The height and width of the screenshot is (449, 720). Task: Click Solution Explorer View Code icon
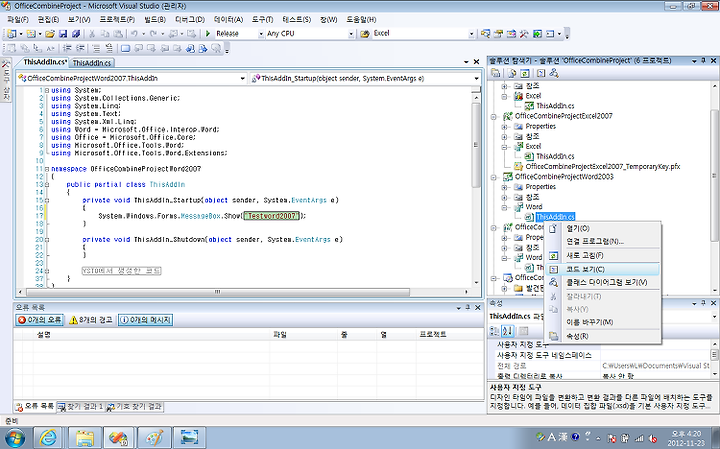point(541,73)
